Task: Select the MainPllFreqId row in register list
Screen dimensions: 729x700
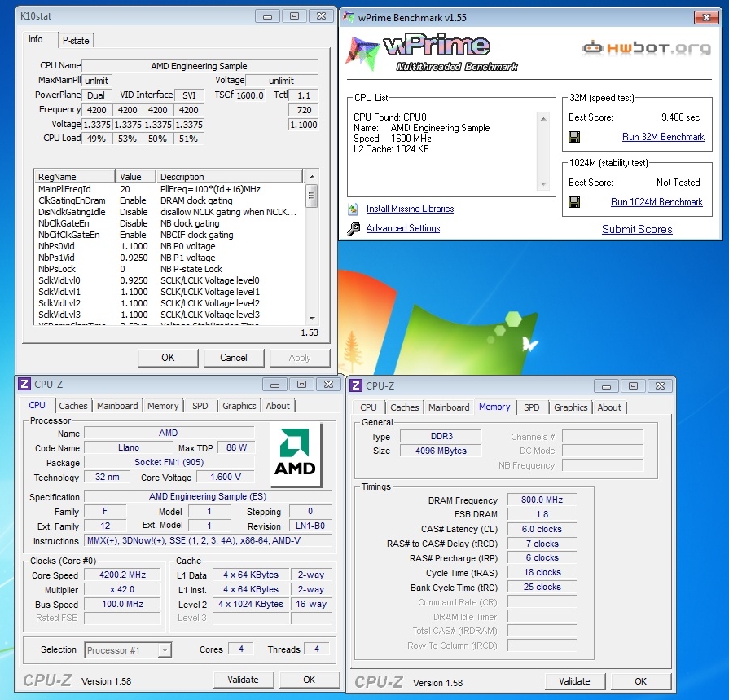Action: tap(169, 189)
